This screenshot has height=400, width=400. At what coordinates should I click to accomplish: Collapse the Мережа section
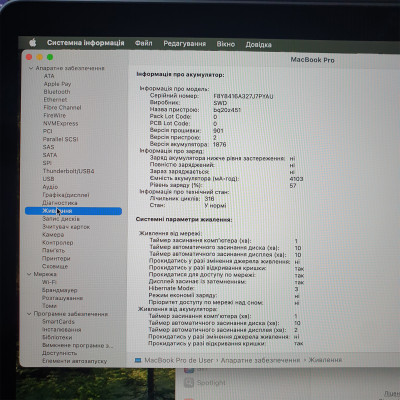click(29, 274)
